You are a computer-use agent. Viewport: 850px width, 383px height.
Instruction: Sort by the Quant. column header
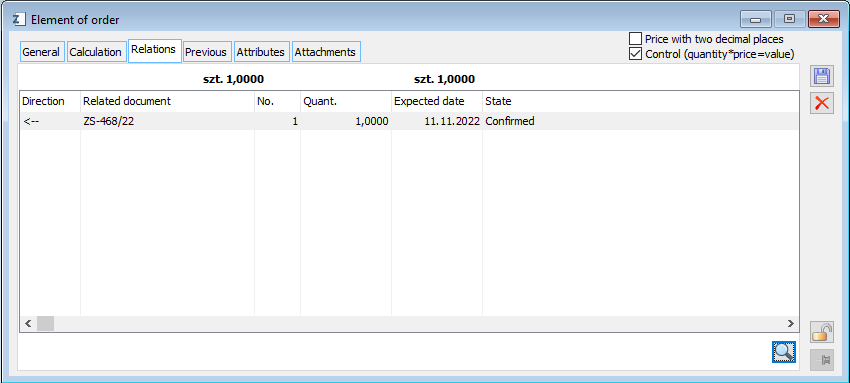tap(346, 101)
